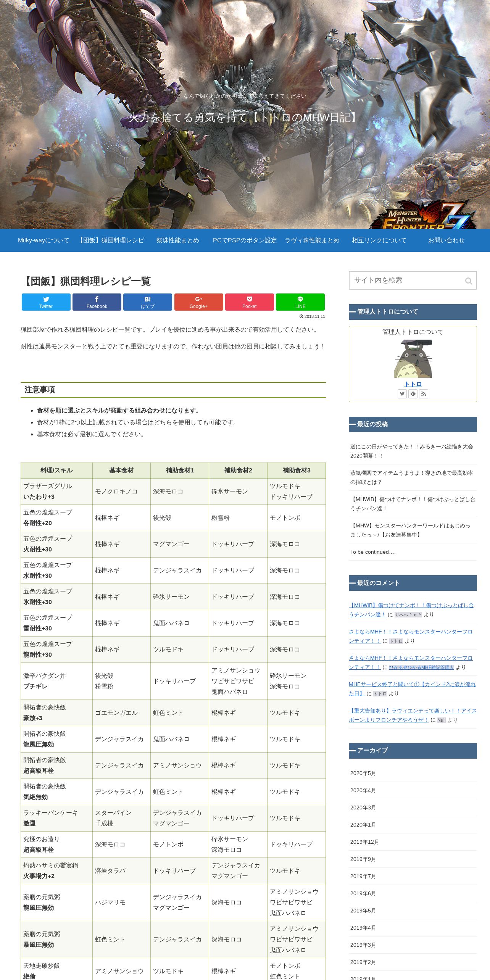Click the 基本食材 column header
The image size is (490, 980).
point(121,471)
